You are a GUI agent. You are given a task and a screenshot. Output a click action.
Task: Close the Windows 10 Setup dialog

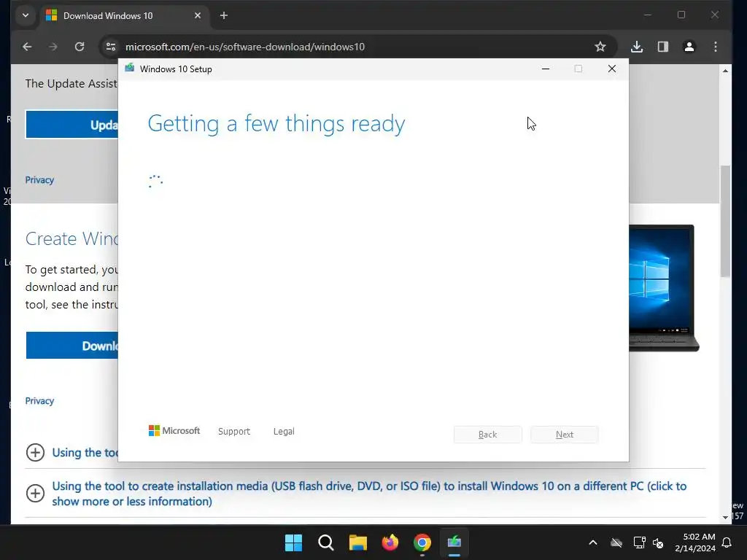coord(612,69)
